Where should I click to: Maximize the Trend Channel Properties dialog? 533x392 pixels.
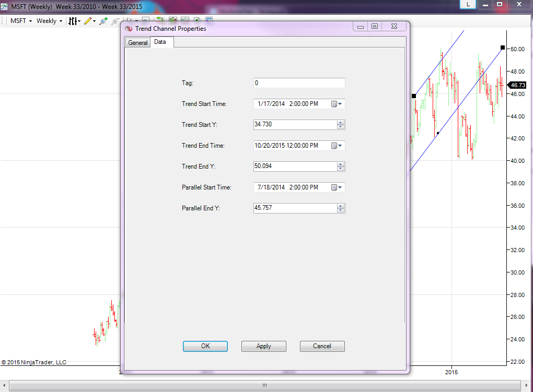[x=375, y=27]
